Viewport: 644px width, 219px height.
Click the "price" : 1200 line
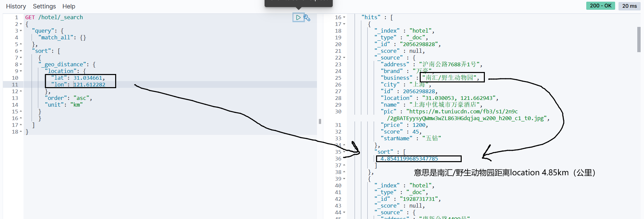[x=404, y=125]
